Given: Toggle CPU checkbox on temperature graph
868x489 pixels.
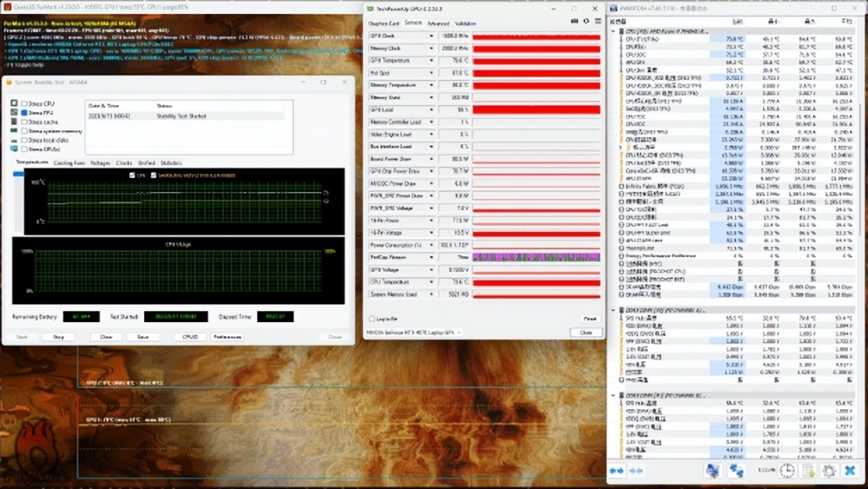Looking at the screenshot, I should pos(132,175).
